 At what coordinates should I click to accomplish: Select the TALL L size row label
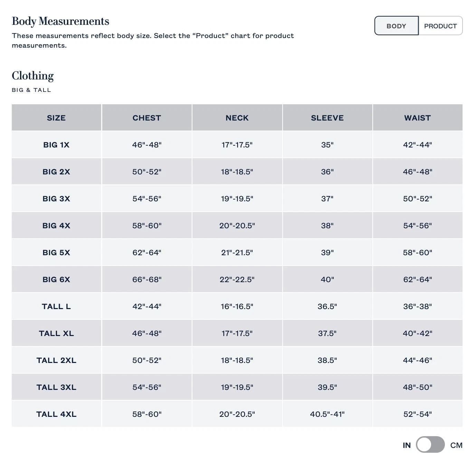pos(56,306)
